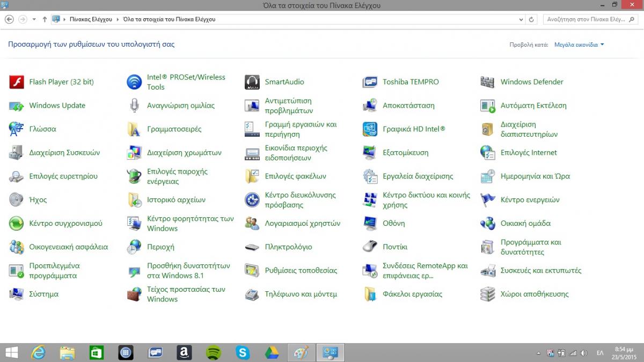The height and width of the screenshot is (362, 644).
Task: Open the Λογαριασμοί χρηστών icon
Action: [252, 224]
